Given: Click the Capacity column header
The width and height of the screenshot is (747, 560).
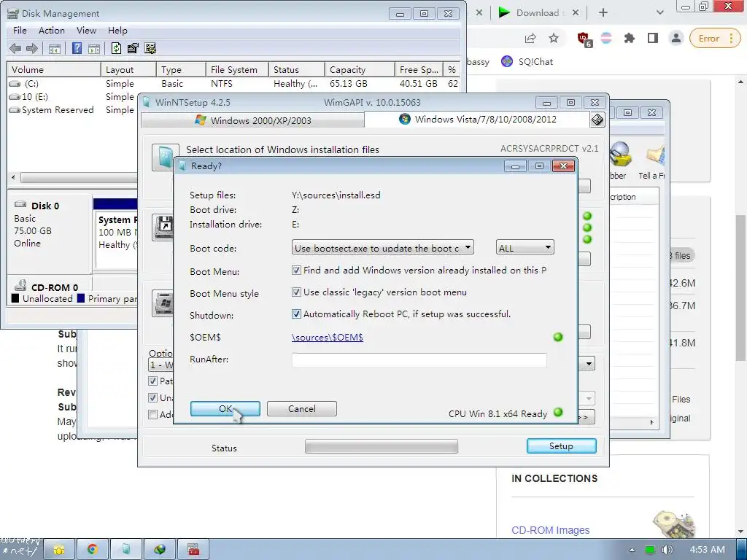Looking at the screenshot, I should coord(360,69).
